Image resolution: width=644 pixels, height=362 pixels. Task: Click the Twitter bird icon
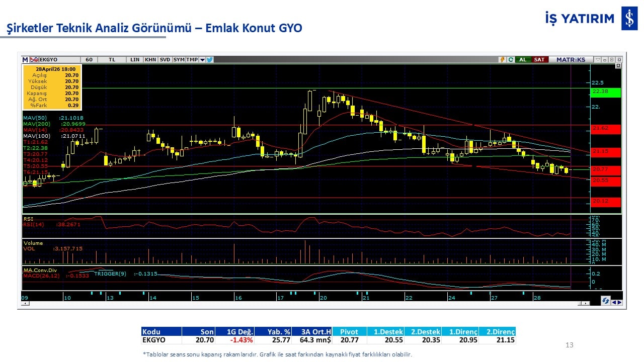210,59
